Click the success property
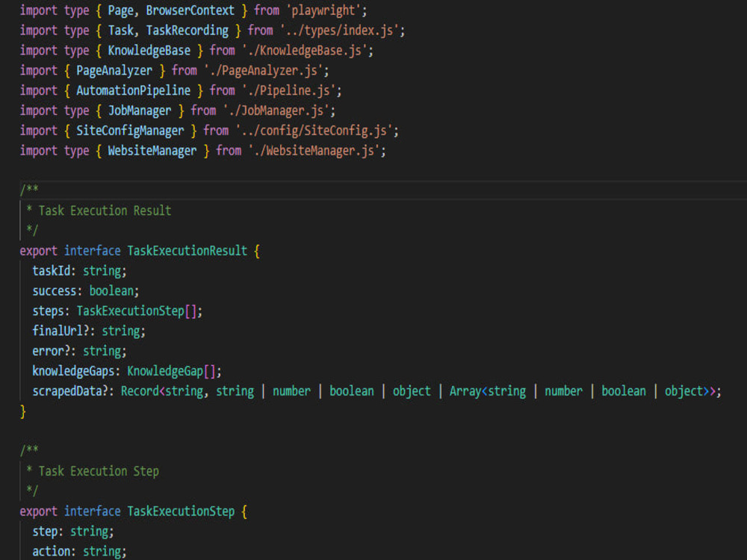Viewport: 747px width, 560px height. [54, 290]
